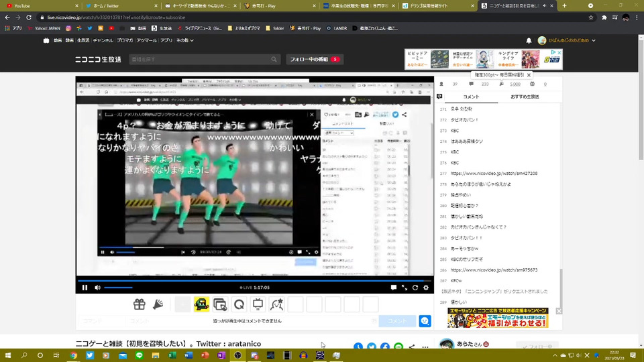
Task: Show hidden system tray icons
Action: click(x=555, y=355)
